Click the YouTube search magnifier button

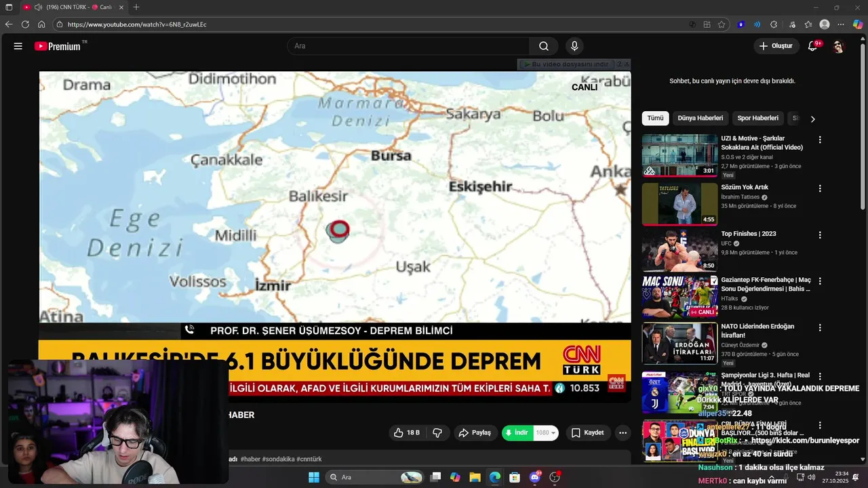point(544,46)
